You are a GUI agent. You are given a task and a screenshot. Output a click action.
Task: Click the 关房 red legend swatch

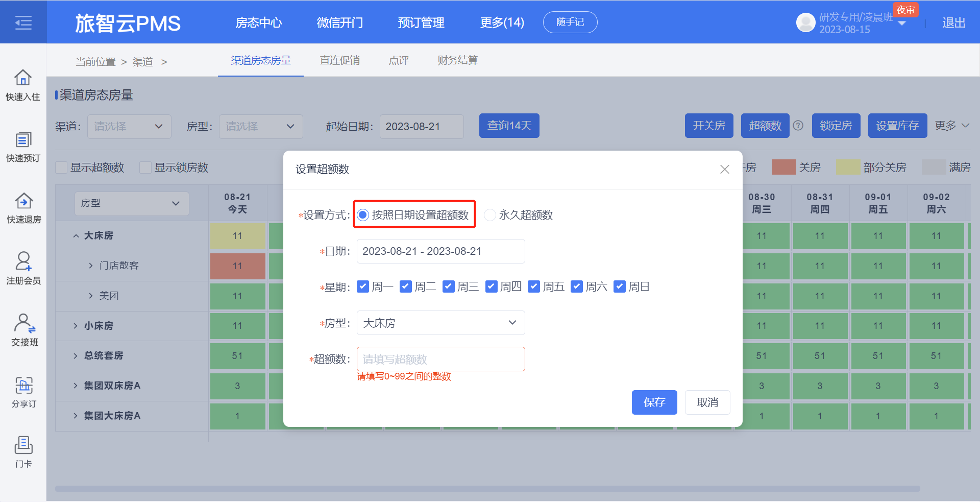tap(784, 167)
